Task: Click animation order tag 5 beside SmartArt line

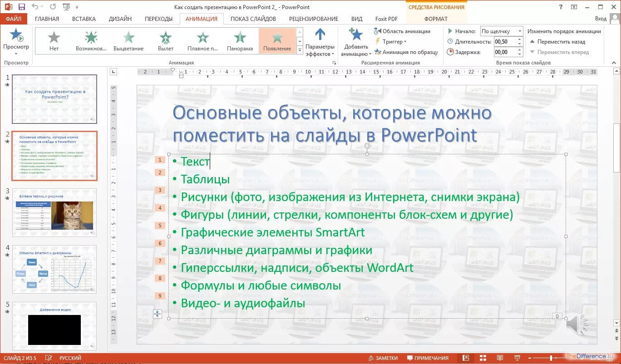Action: point(160,226)
